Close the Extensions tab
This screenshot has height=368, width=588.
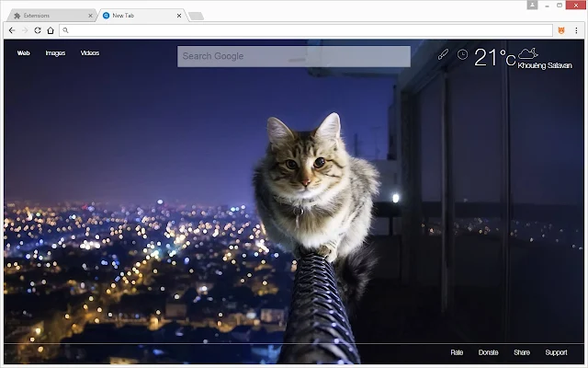click(x=90, y=16)
